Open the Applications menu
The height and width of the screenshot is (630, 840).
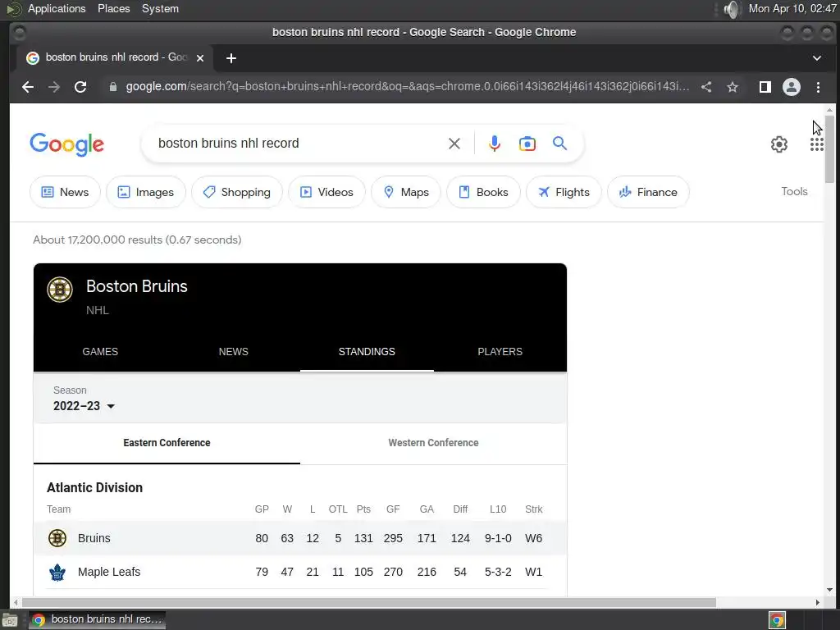(57, 8)
